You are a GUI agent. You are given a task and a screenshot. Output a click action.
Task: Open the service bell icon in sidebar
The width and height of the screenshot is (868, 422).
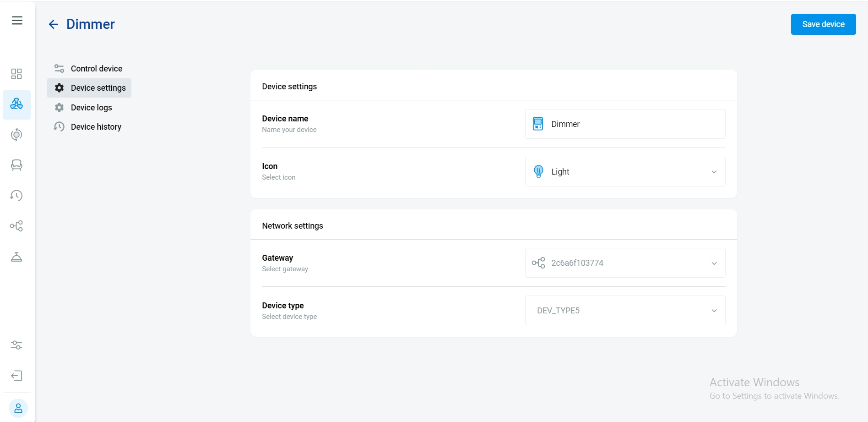click(x=16, y=257)
